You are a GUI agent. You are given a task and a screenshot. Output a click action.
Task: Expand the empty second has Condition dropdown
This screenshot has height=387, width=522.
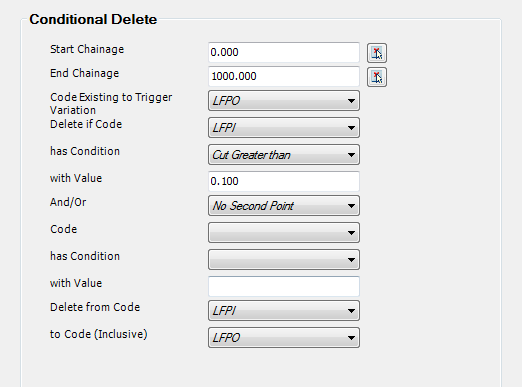(x=284, y=259)
